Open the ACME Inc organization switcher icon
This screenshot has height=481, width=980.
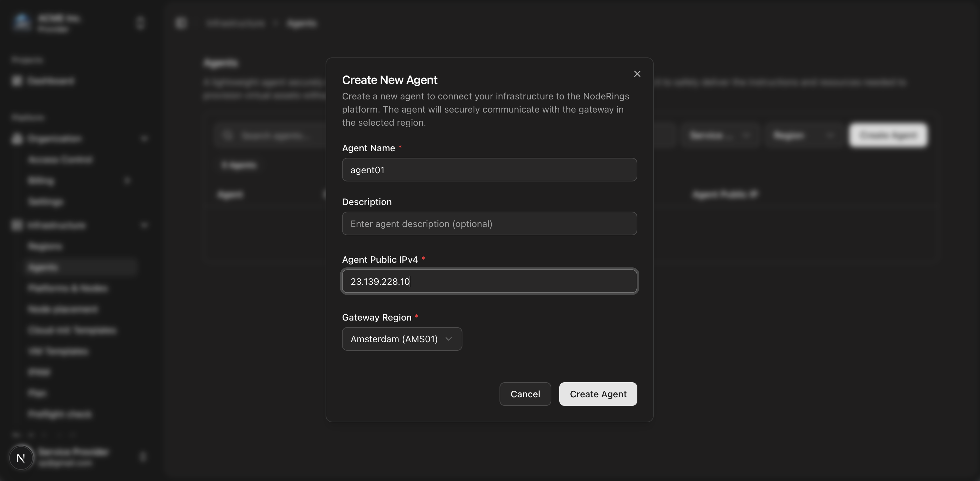click(x=140, y=23)
